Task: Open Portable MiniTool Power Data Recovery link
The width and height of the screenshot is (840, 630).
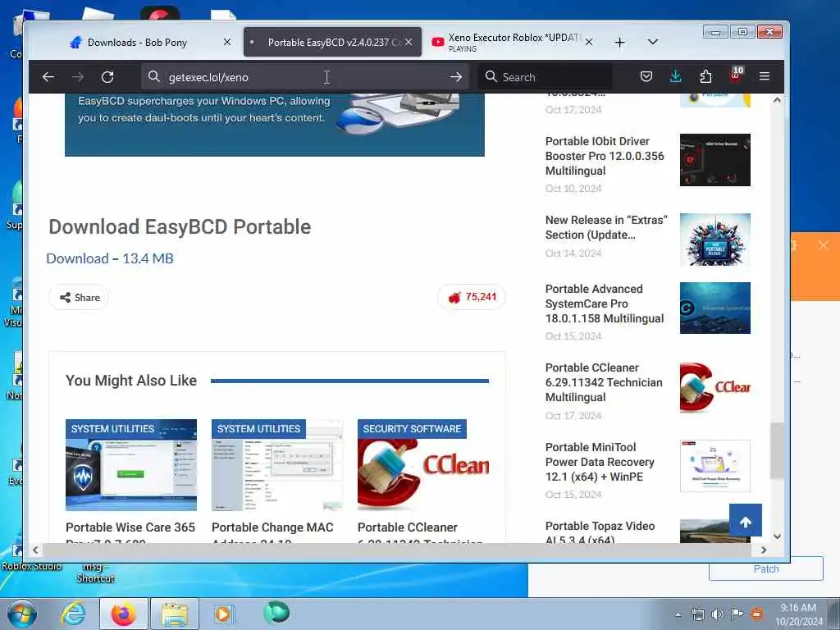Action: [600, 462]
